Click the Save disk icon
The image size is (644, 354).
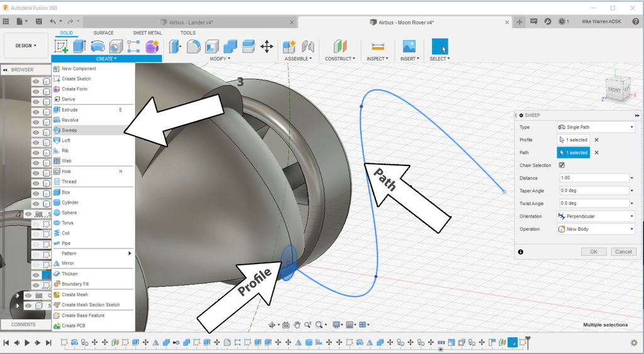coord(39,21)
